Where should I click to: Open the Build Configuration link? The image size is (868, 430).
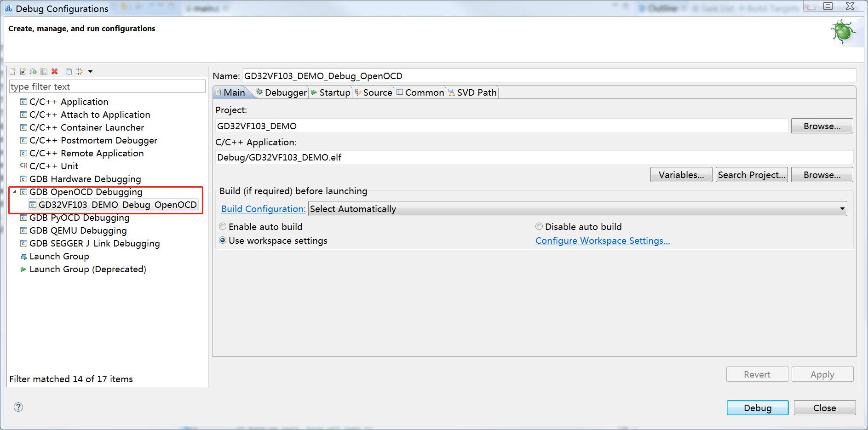click(x=263, y=209)
